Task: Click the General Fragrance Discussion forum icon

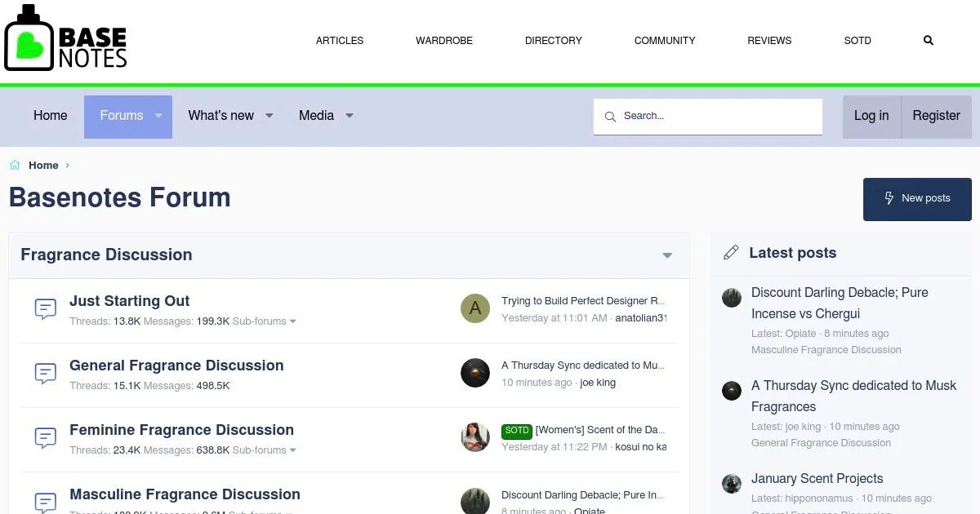Action: [x=46, y=374]
